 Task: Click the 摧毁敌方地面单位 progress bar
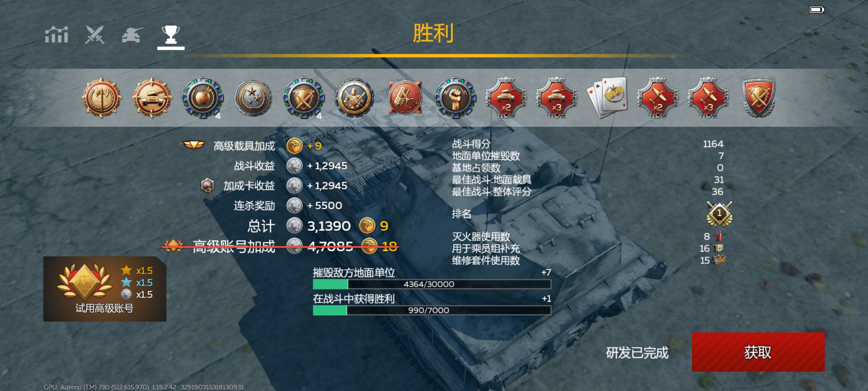(432, 284)
